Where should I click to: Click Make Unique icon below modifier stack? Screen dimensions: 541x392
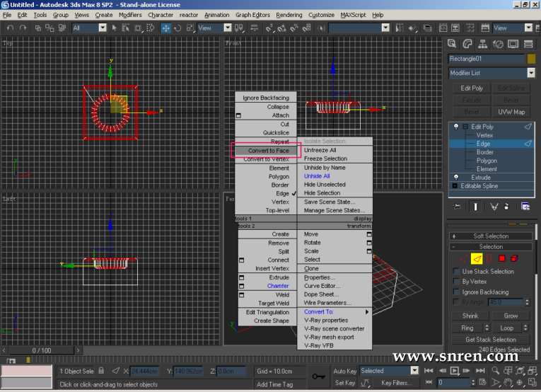[x=494, y=207]
